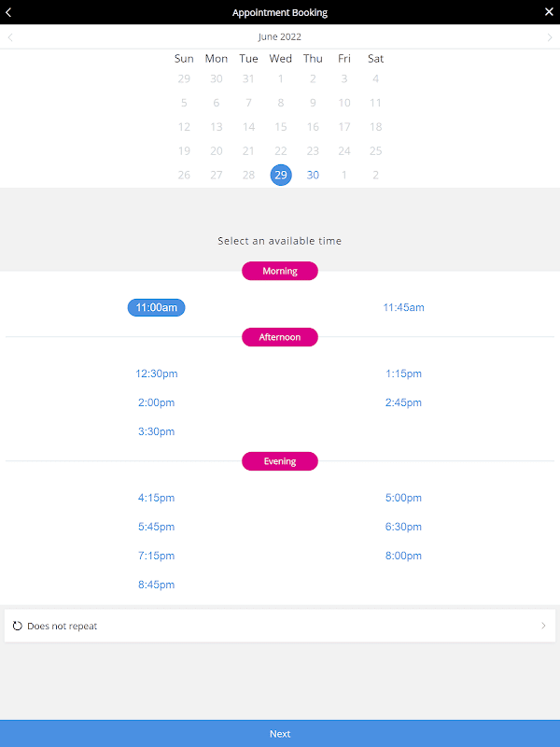Select the Evening section label

280,461
